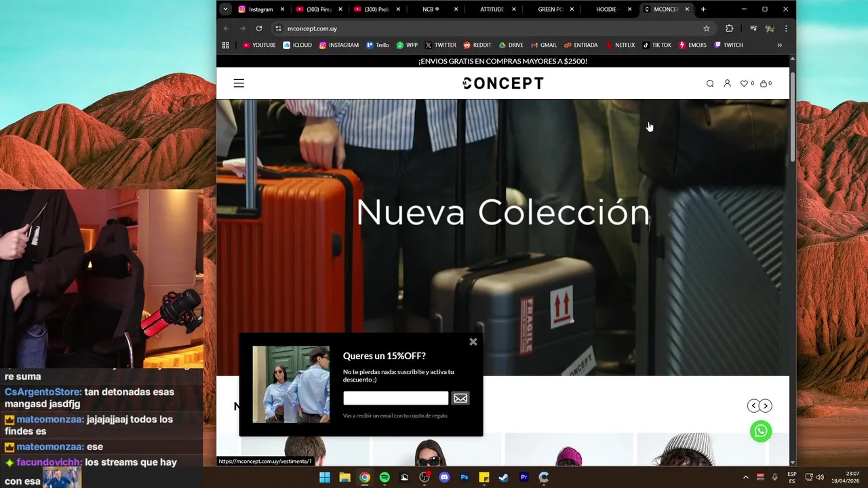Bookmark this page with the star
Screen dimensions: 868x488
(x=707, y=28)
